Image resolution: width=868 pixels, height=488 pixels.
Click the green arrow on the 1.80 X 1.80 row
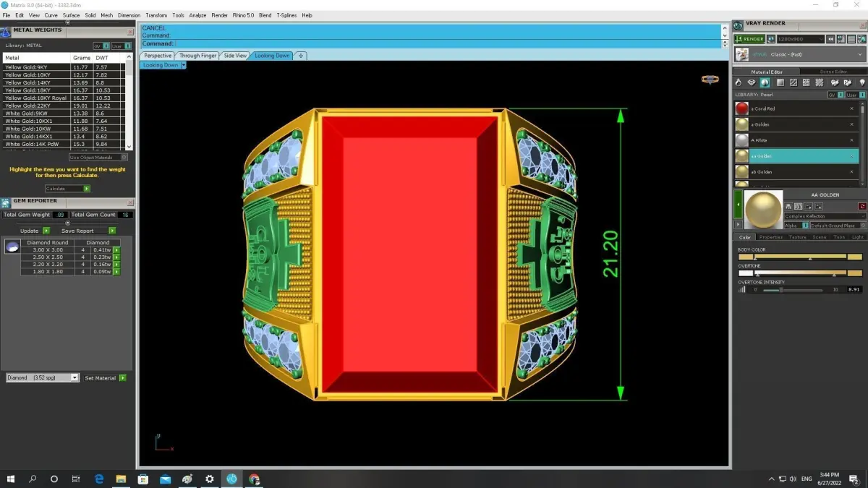116,272
